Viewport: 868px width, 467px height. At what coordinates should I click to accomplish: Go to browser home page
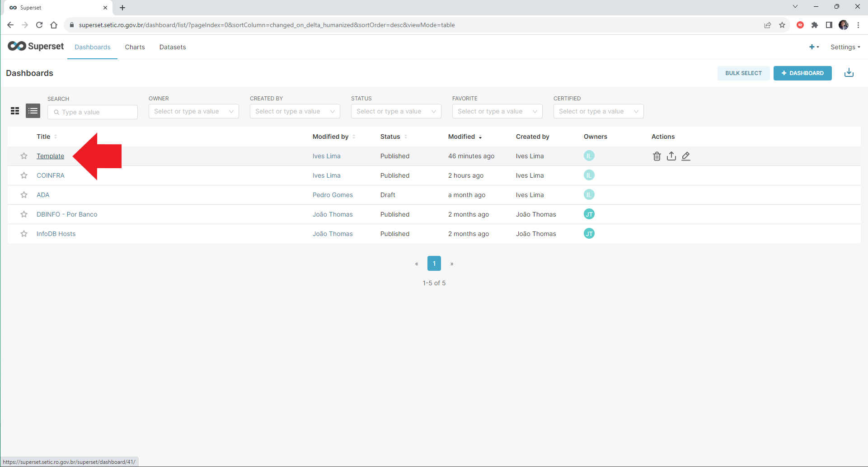(54, 25)
